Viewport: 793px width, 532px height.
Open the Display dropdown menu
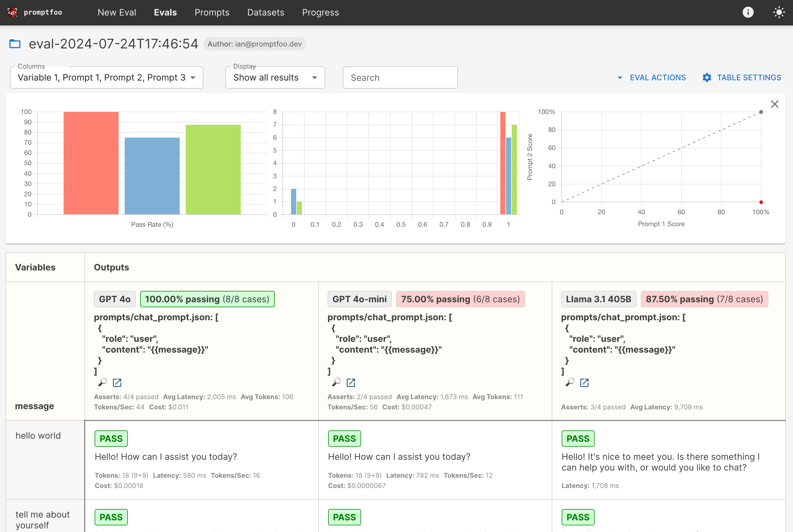(x=275, y=78)
